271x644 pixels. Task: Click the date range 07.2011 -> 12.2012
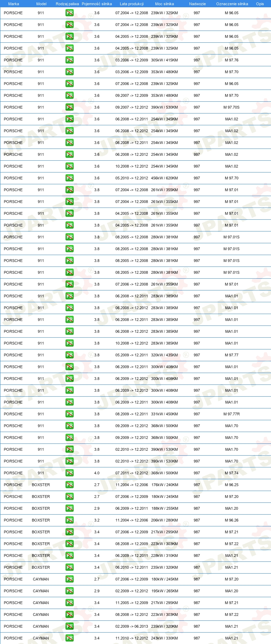132,473
